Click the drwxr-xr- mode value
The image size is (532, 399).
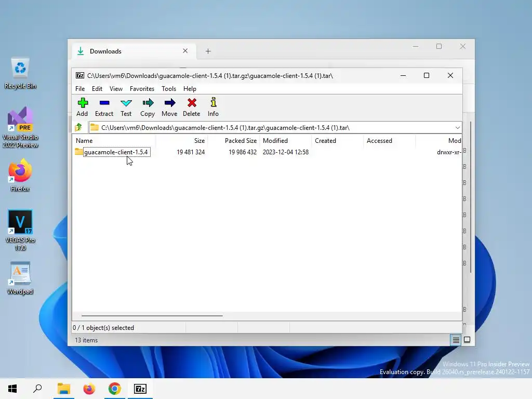[449, 152]
